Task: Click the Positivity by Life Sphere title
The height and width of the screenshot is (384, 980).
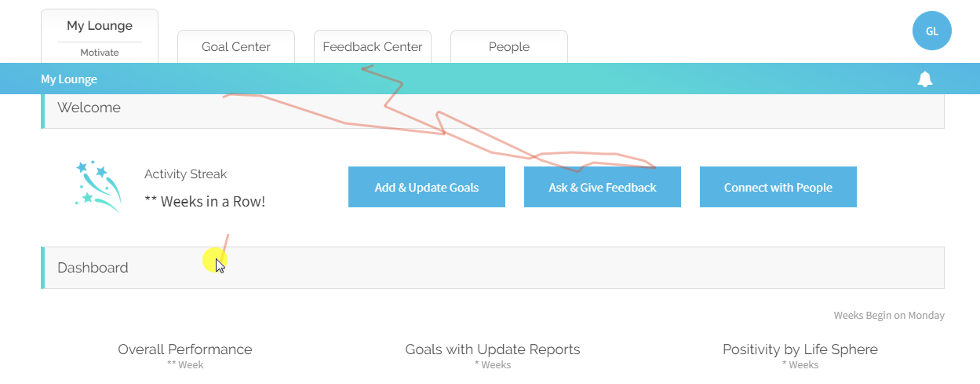Action: 800,349
